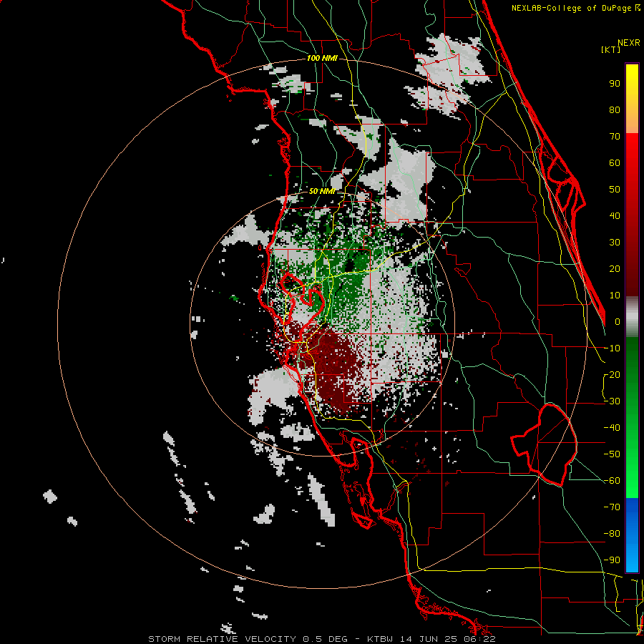
Task: Select the -30 value on velocity scale
Action: (x=612, y=401)
